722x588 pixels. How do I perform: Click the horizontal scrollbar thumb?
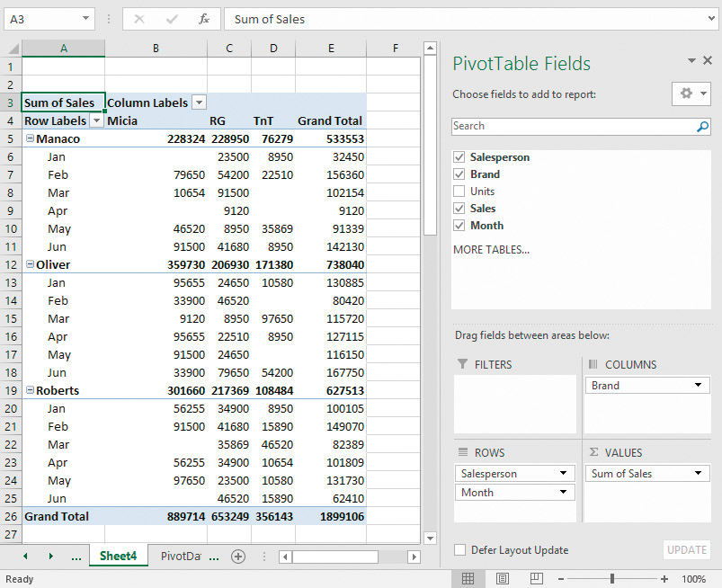[x=335, y=557]
